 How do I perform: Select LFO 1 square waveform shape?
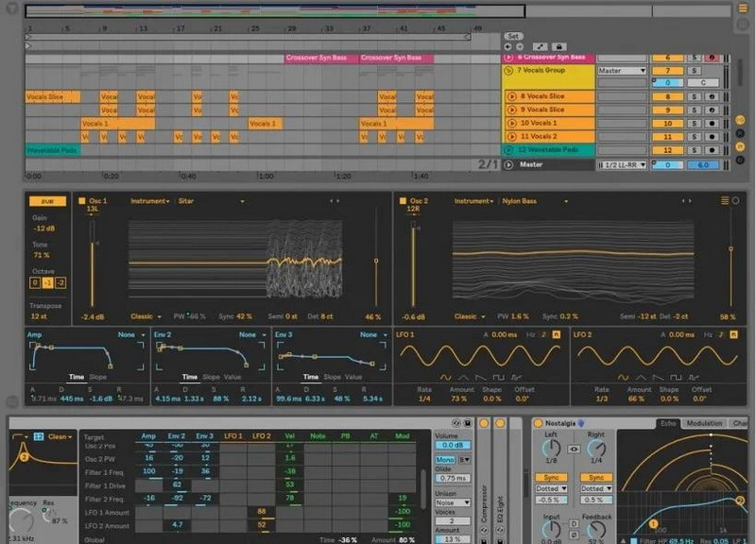click(x=499, y=377)
